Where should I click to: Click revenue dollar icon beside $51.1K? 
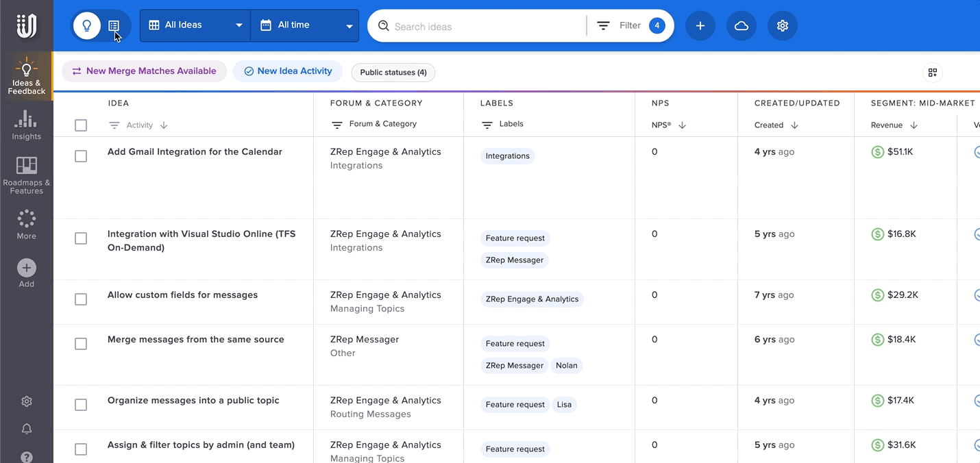pos(877,152)
